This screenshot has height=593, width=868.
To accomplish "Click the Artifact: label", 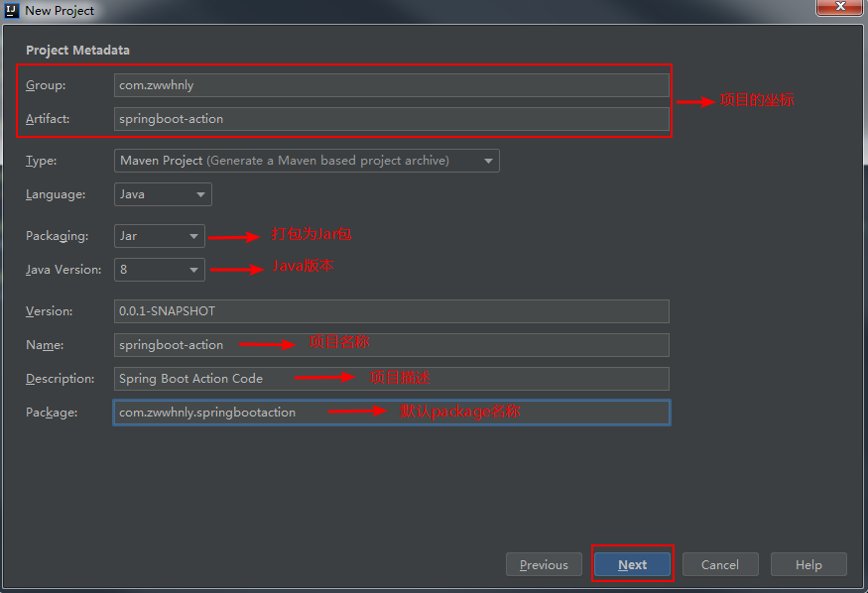I will 48,119.
